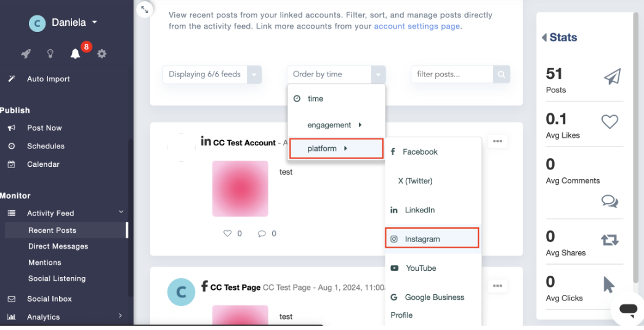Open the settings gear icon

click(x=102, y=54)
